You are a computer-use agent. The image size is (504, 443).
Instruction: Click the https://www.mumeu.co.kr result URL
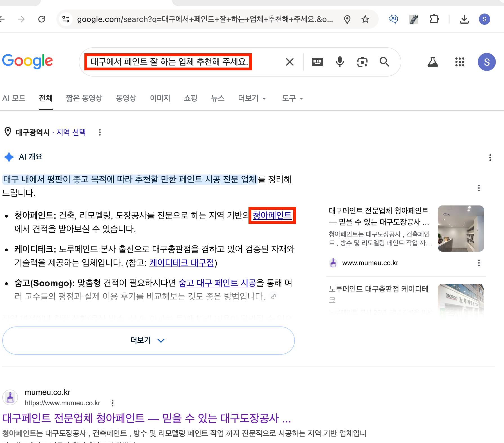click(62, 403)
